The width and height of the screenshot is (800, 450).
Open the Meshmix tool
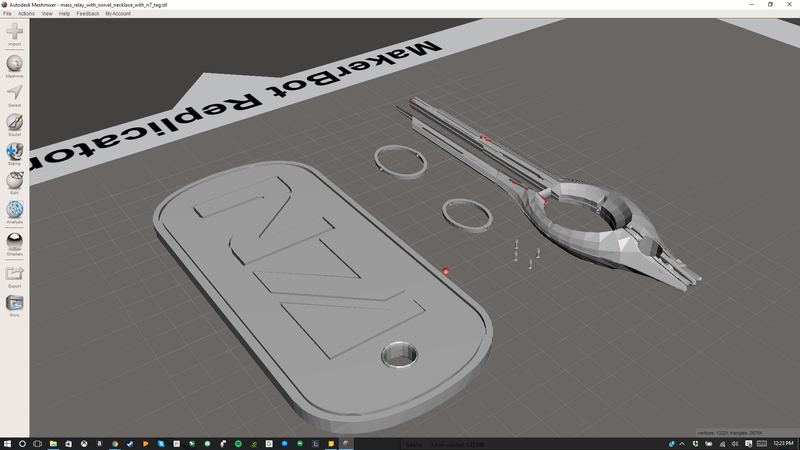point(14,64)
